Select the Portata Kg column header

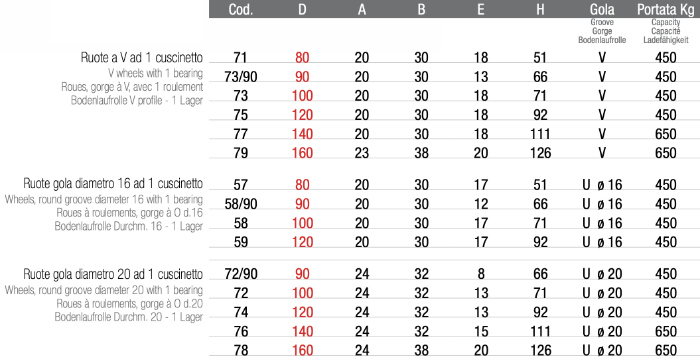coord(666,9)
